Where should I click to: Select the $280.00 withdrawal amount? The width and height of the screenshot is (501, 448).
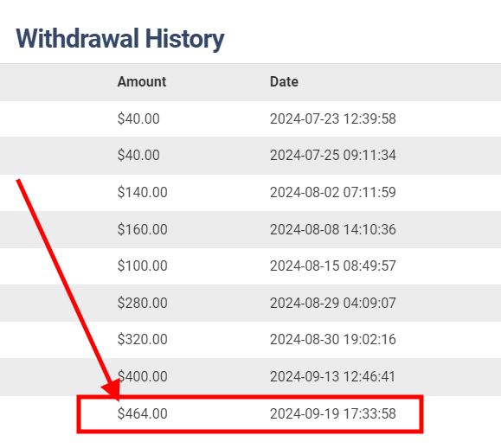(x=142, y=303)
